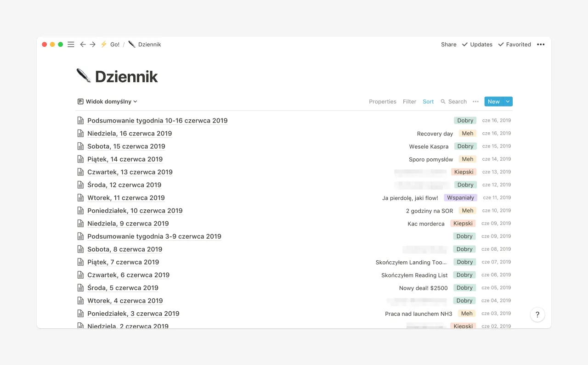Open page options three-dot menu in top bar

pyautogui.click(x=541, y=45)
